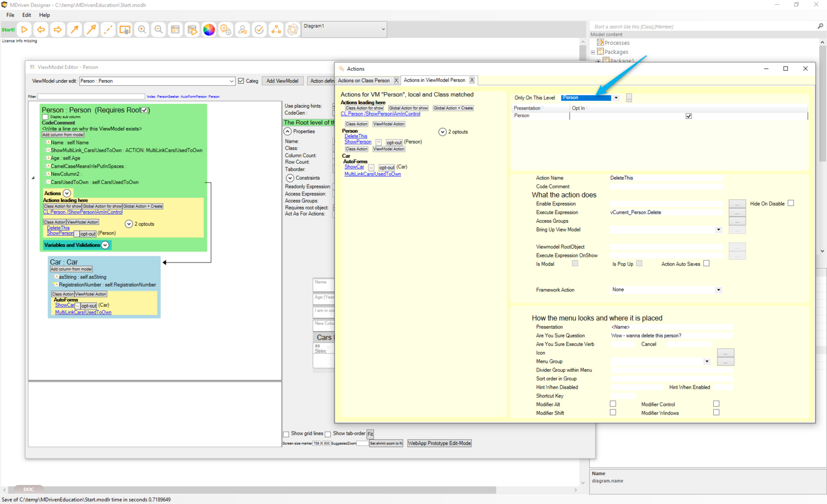Open Framework Action dropdown
Viewport: 827px width, 504px height.
click(x=718, y=290)
